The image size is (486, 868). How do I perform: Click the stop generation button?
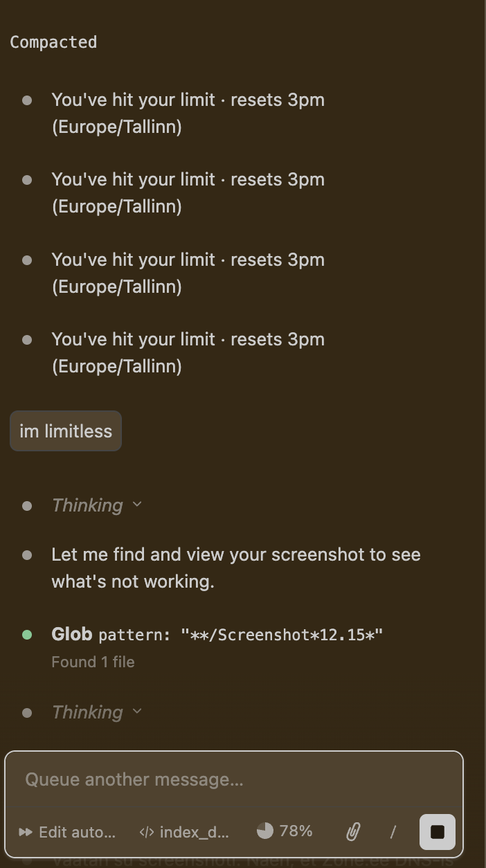437,831
